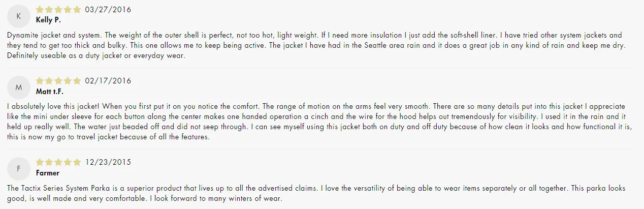Click the first star of Kelly P.'s rating
Image resolution: width=644 pixels, height=209 pixels.
[x=40, y=9]
